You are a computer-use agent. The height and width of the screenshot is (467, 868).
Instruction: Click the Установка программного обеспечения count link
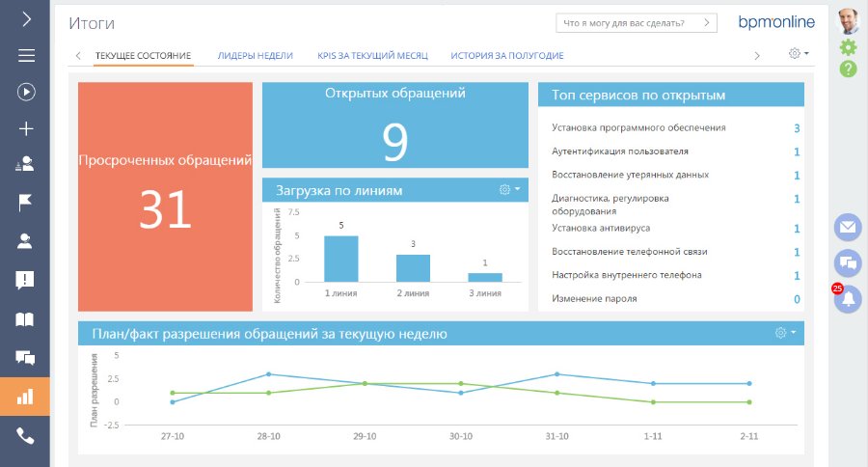tap(796, 128)
